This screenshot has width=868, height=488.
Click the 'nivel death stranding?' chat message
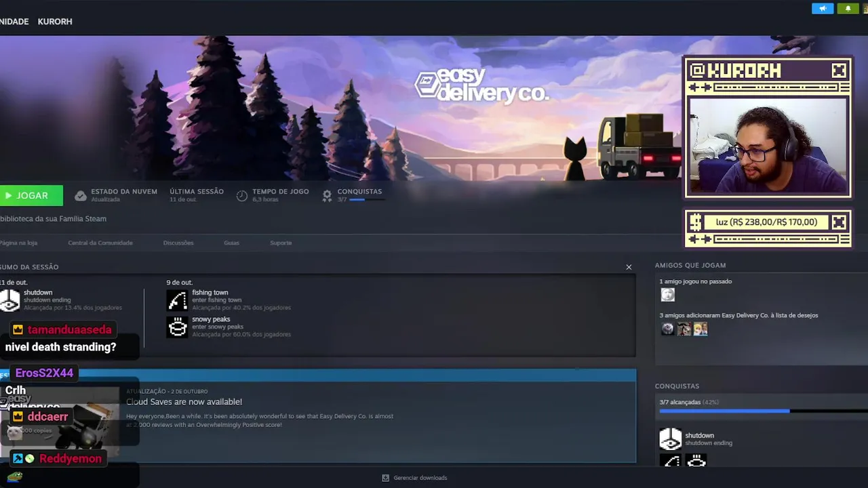point(60,347)
